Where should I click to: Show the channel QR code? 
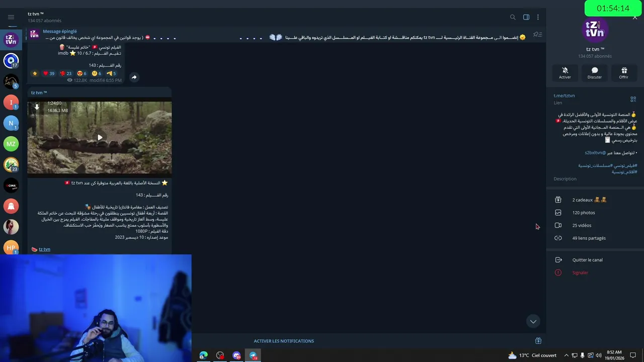(633, 99)
